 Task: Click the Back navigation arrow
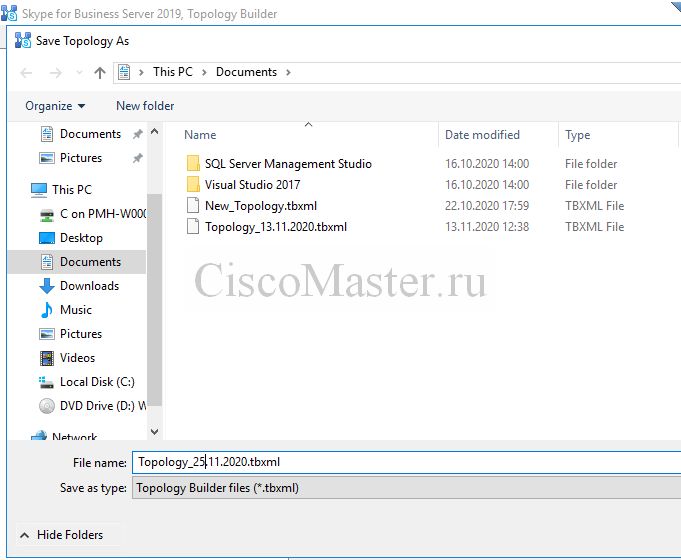click(26, 73)
